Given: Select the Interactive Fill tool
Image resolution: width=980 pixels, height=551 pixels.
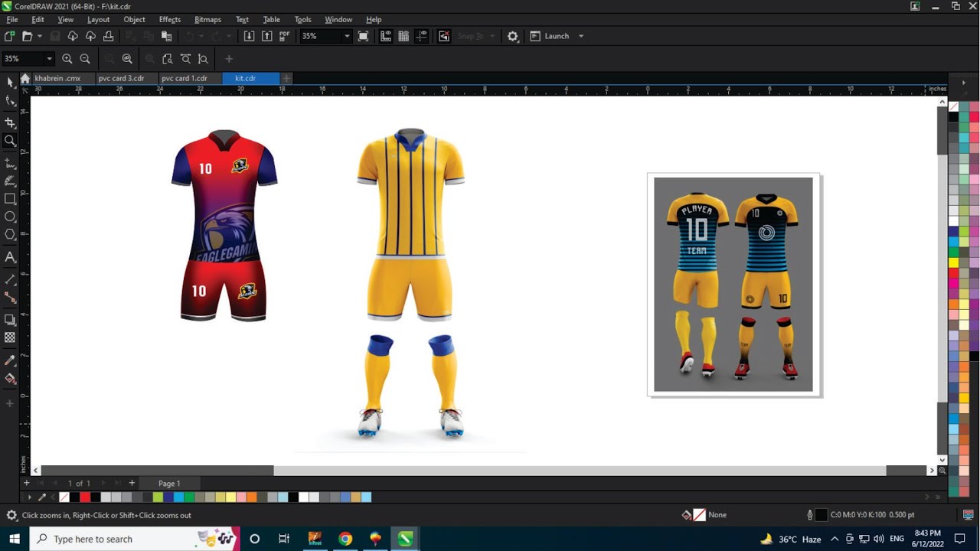Looking at the screenshot, I should (x=10, y=379).
